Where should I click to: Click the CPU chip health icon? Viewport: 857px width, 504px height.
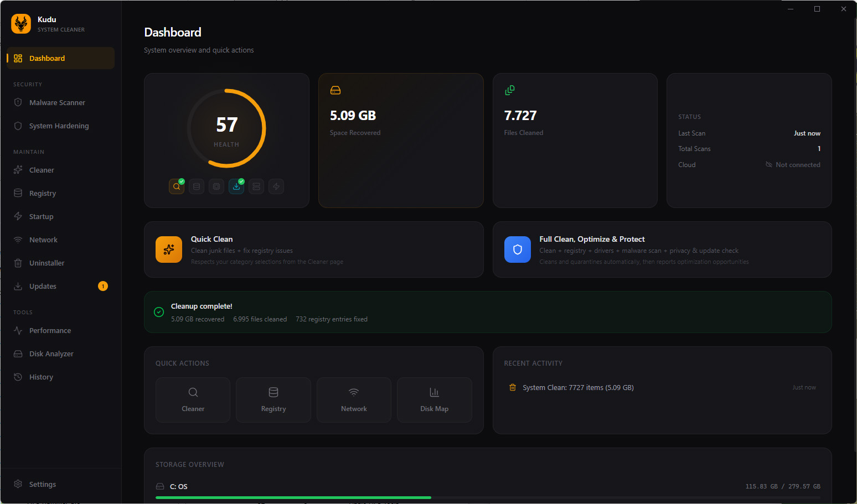tap(216, 187)
